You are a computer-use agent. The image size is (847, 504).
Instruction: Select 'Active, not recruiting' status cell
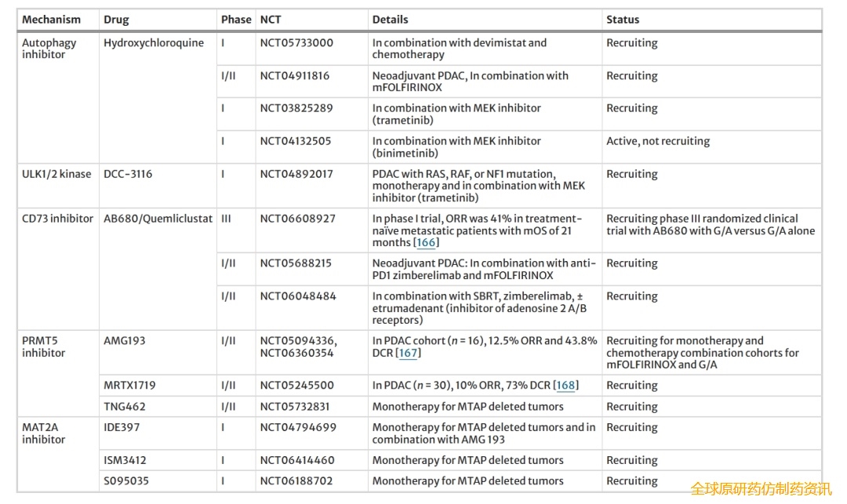tap(658, 141)
